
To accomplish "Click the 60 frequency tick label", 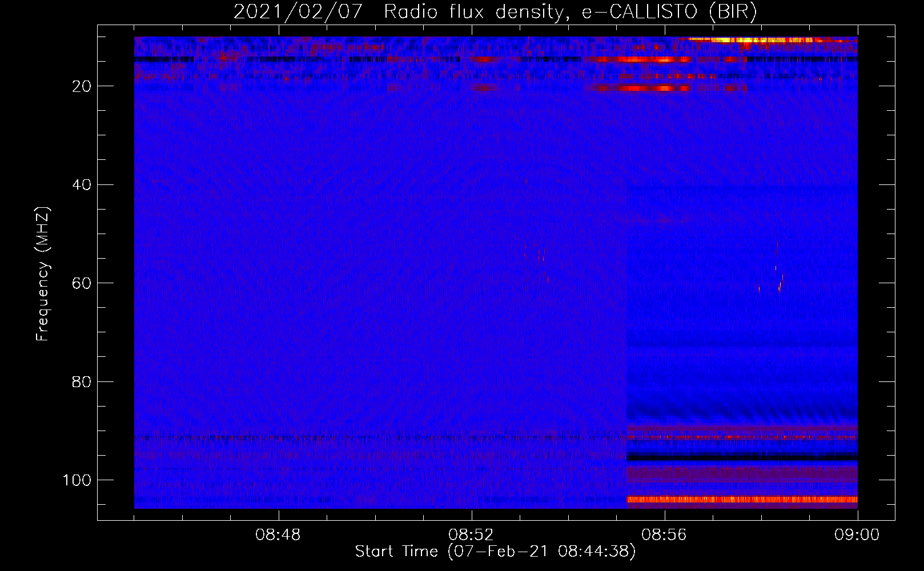I will [x=82, y=283].
